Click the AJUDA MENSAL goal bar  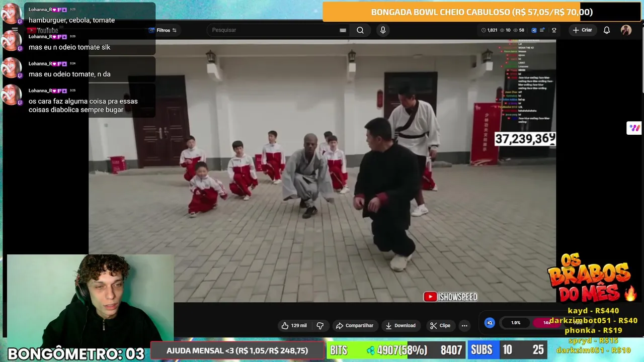pos(237,350)
